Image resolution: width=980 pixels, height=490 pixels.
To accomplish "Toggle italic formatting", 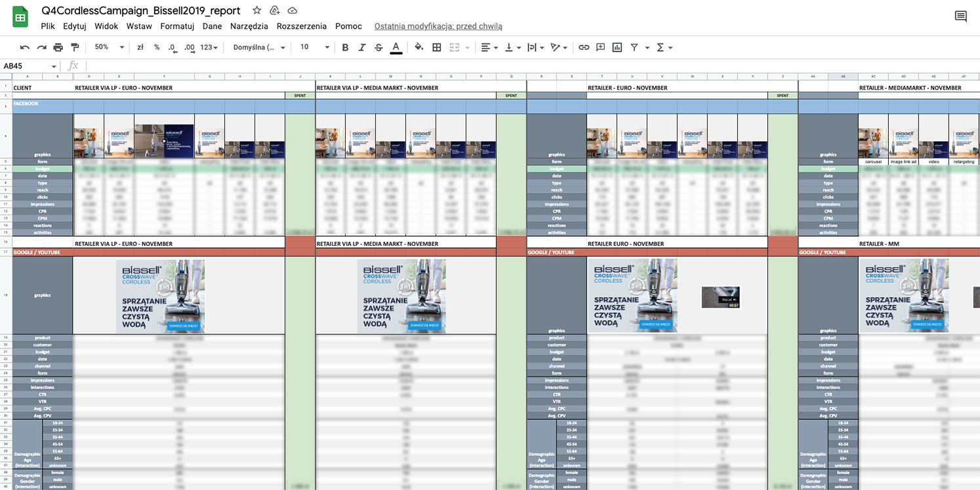I will [361, 47].
